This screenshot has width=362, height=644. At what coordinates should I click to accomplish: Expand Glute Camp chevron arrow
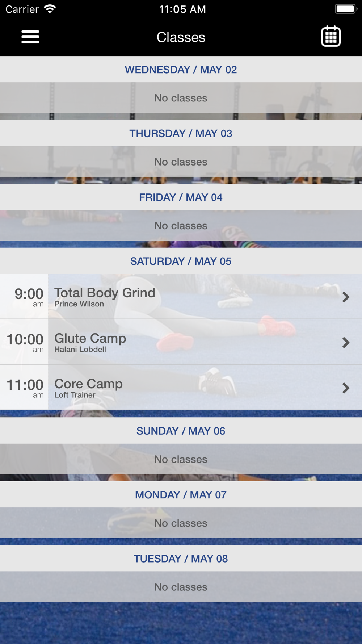point(346,342)
